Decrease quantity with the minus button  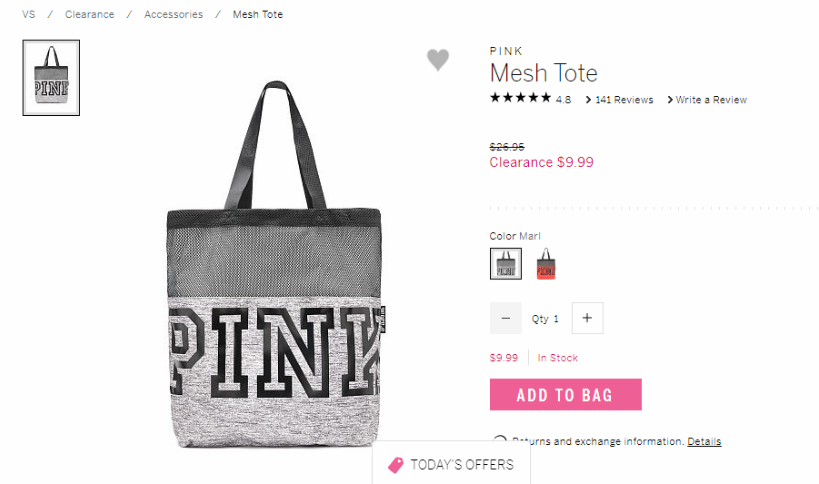pos(506,318)
